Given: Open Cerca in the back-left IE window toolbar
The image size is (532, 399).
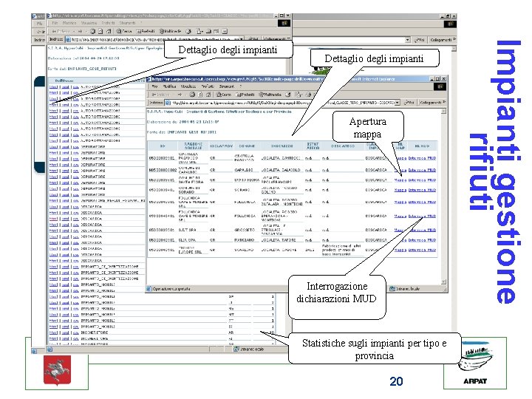Looking at the screenshot, I should (x=124, y=31).
